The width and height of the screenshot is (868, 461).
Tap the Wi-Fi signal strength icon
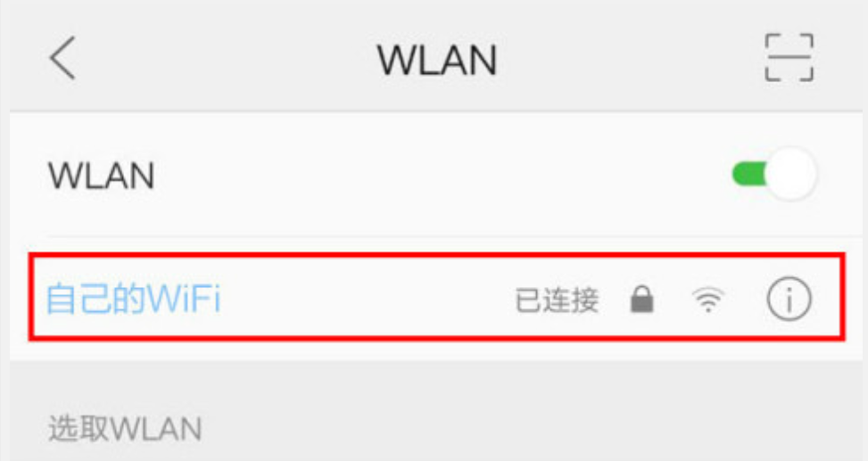click(708, 300)
